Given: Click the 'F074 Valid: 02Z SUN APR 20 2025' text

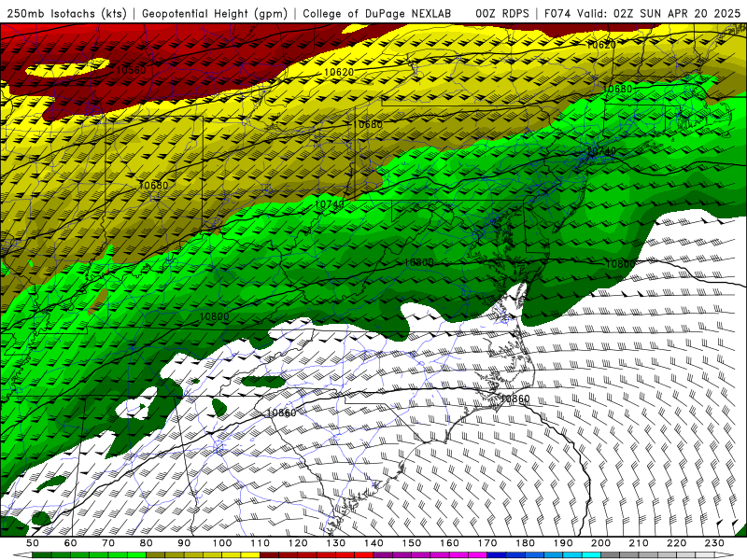Looking at the screenshot, I should 642,13.
